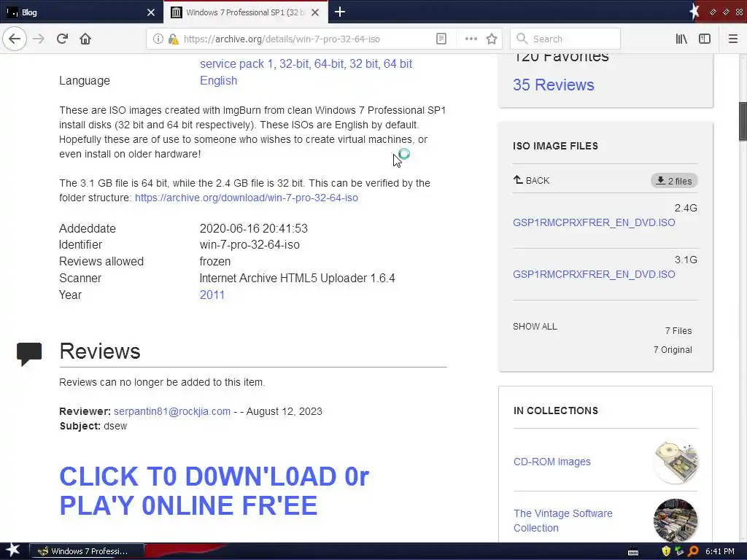Toggle reader view for this page

point(441,39)
